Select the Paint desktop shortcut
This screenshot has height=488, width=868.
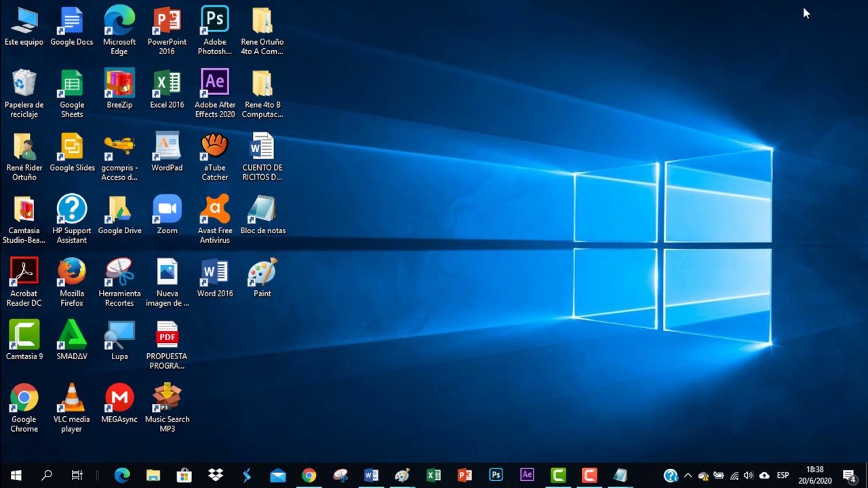pos(262,279)
